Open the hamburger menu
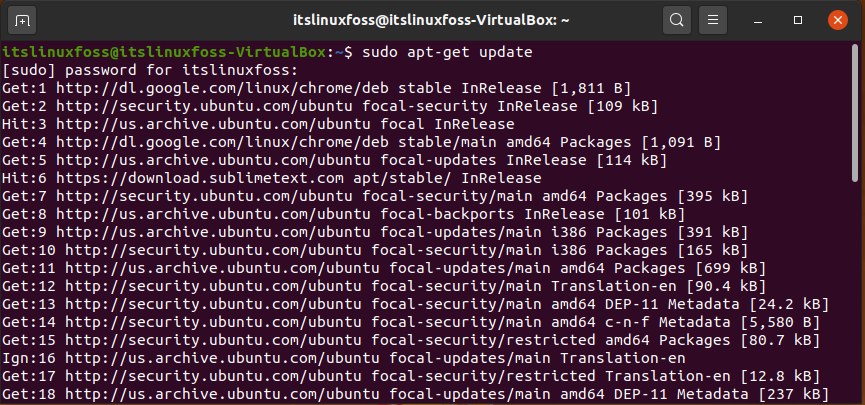Viewport: 865px width, 405px height. click(713, 21)
